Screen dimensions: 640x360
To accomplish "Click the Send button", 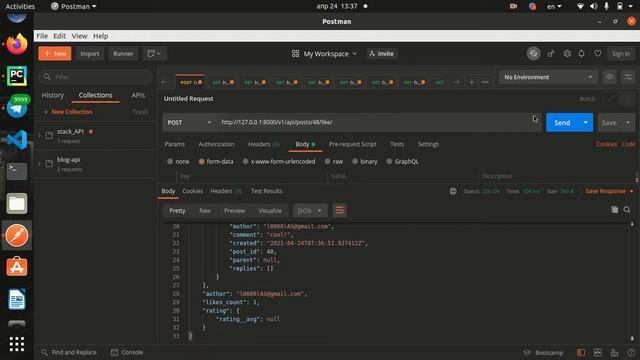I will click(x=562, y=122).
